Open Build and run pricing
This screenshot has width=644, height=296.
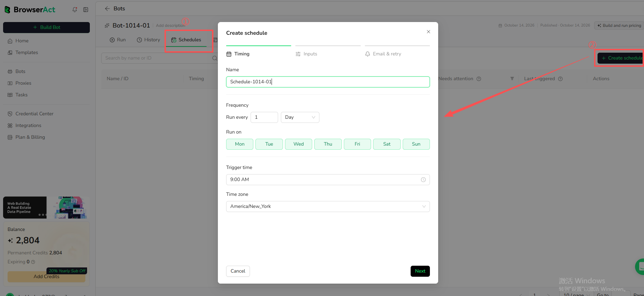tap(619, 25)
